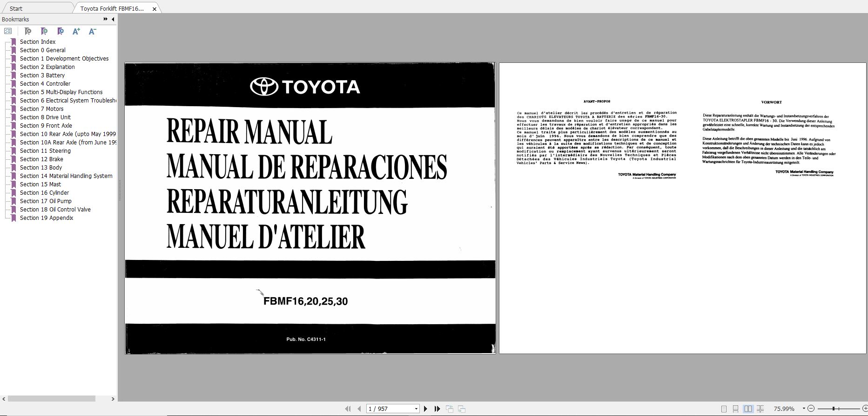The image size is (868, 416).
Task: Jump to Section 2 Explanation bookmark
Action: pos(47,67)
